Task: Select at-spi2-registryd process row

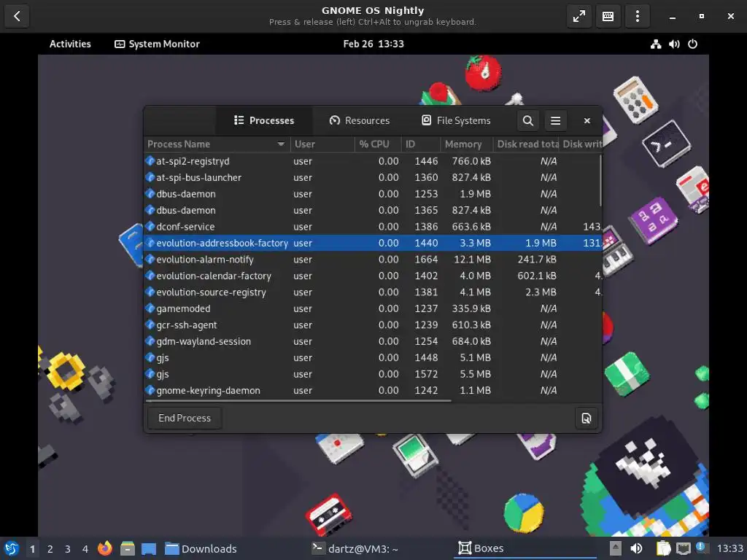Action: click(373, 161)
